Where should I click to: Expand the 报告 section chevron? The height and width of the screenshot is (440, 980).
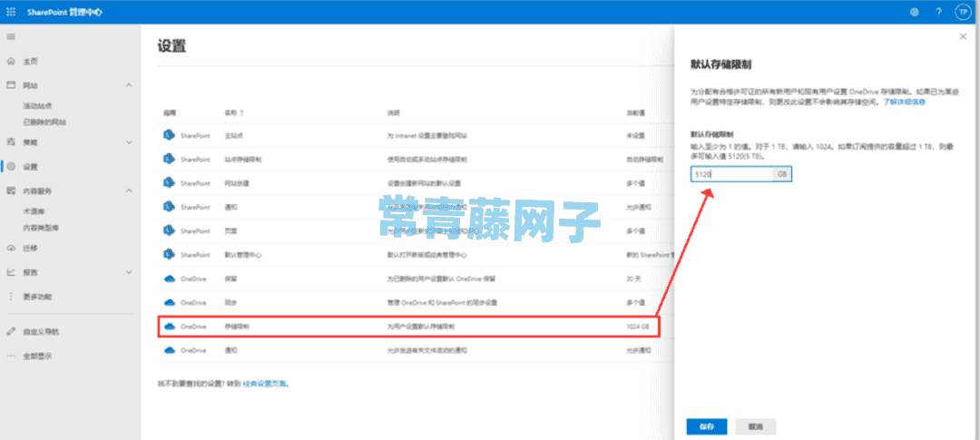[129, 272]
